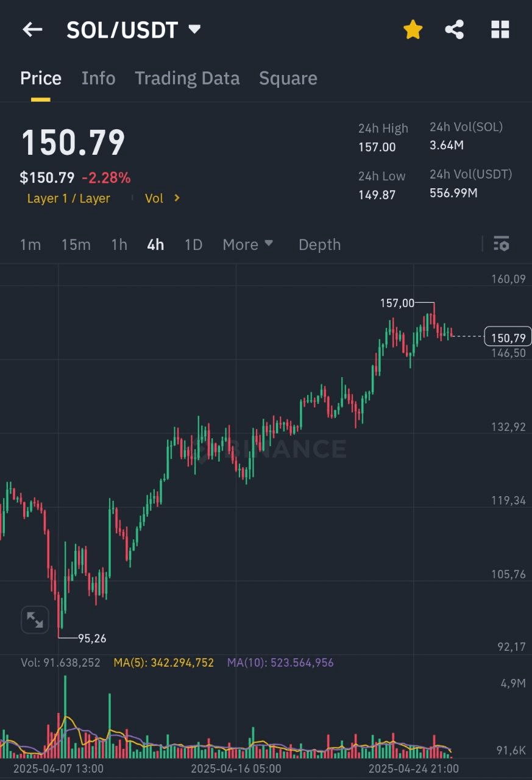The width and height of the screenshot is (532, 780).
Task: Expand the Vol chevron arrow
Action: tap(177, 198)
